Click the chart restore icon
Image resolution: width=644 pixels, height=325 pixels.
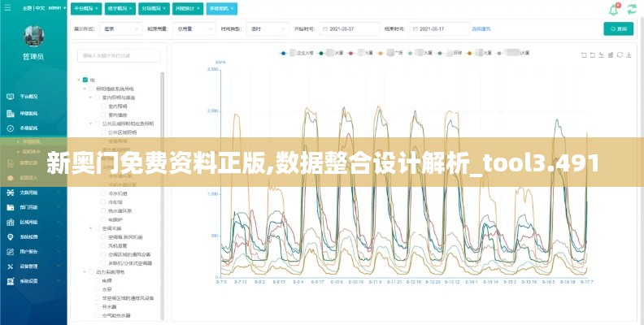coord(620,55)
